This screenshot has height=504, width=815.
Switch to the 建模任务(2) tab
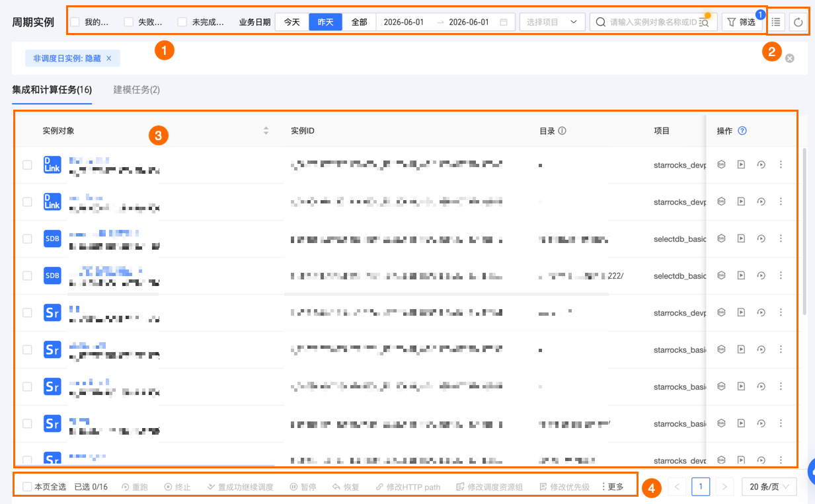[136, 90]
